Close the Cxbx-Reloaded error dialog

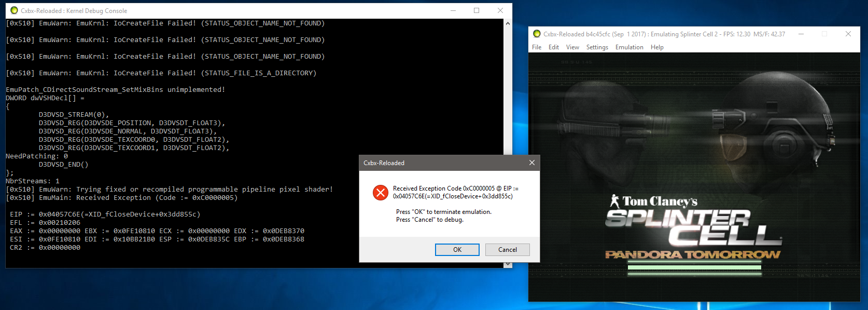pyautogui.click(x=531, y=163)
